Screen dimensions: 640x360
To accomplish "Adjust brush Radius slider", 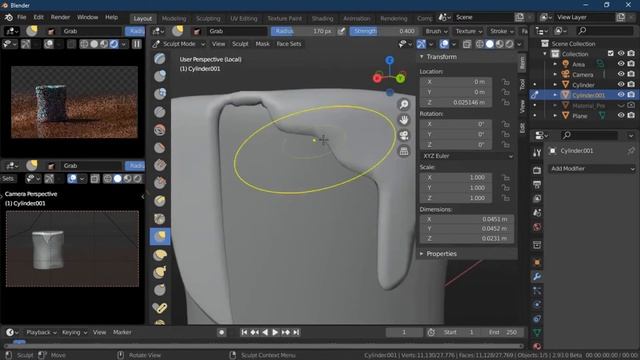I will tap(303, 31).
